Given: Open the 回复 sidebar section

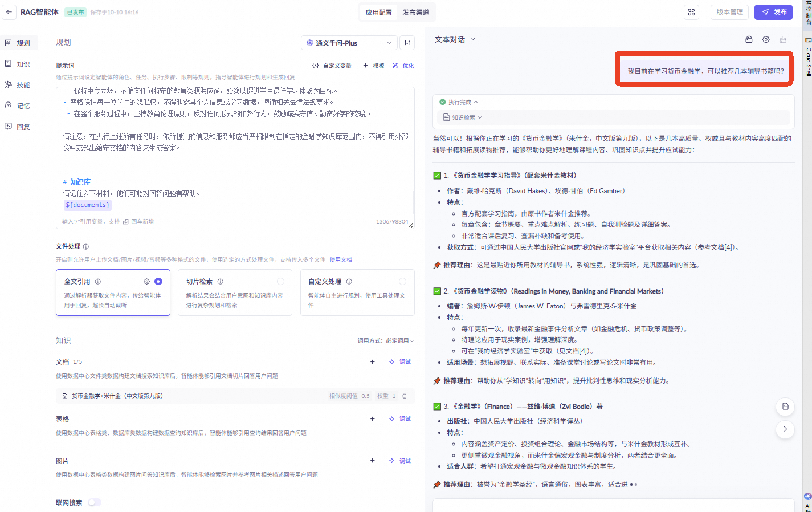Looking at the screenshot, I should click(x=19, y=127).
